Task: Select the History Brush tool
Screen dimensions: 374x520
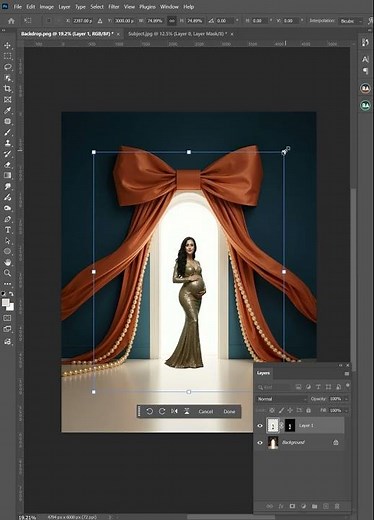Action: click(x=7, y=154)
